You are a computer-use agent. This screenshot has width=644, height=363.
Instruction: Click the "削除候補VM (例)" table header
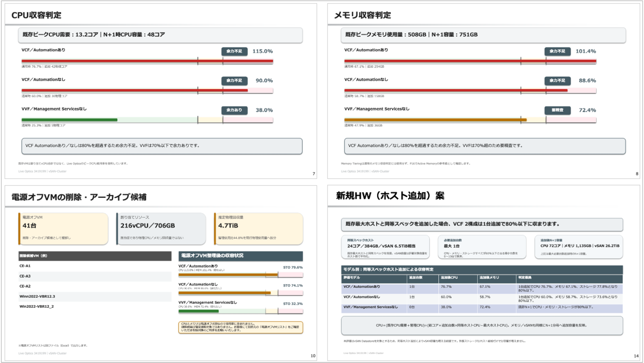(95, 256)
